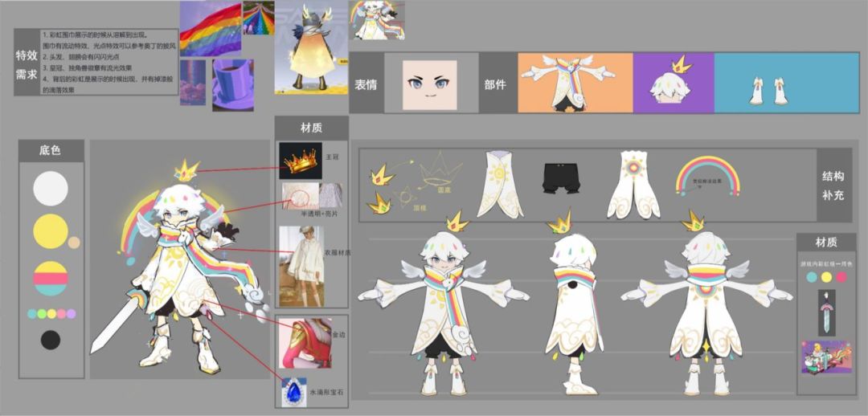Click the text line starting with 2. 头发

pyautogui.click(x=81, y=57)
